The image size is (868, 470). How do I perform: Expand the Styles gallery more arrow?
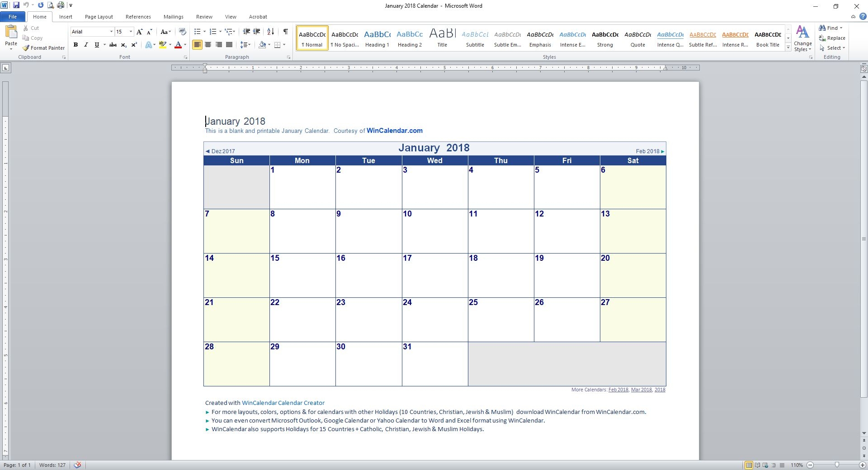pyautogui.click(x=788, y=47)
